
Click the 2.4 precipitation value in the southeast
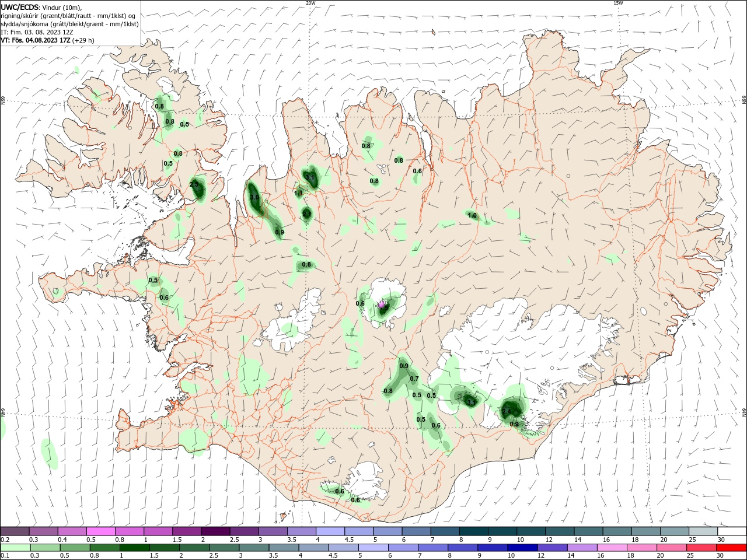[507, 411]
